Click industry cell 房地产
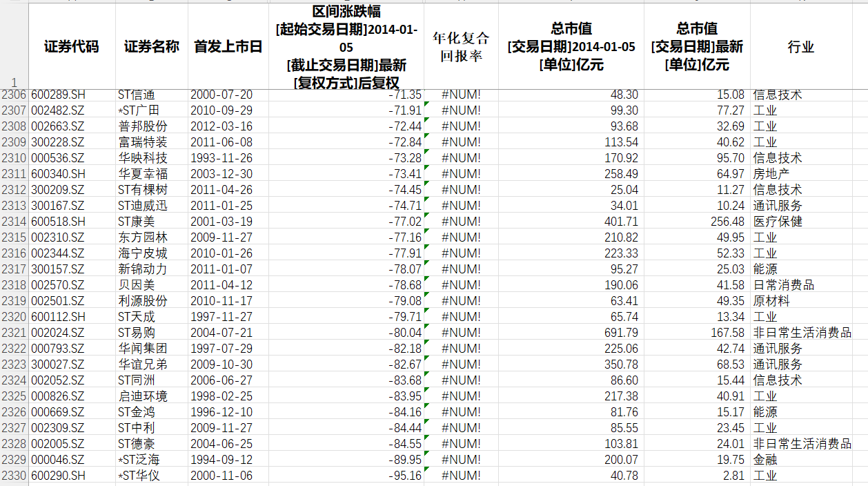 tap(771, 174)
